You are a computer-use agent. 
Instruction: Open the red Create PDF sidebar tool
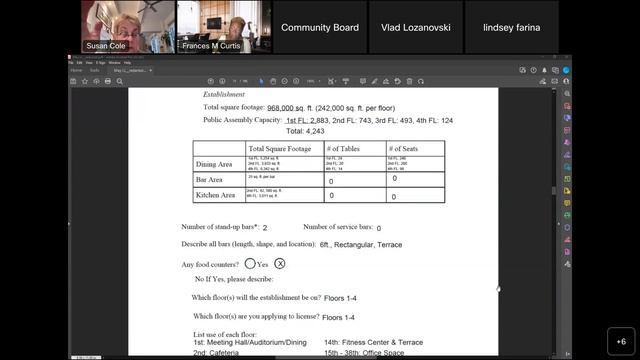567,106
